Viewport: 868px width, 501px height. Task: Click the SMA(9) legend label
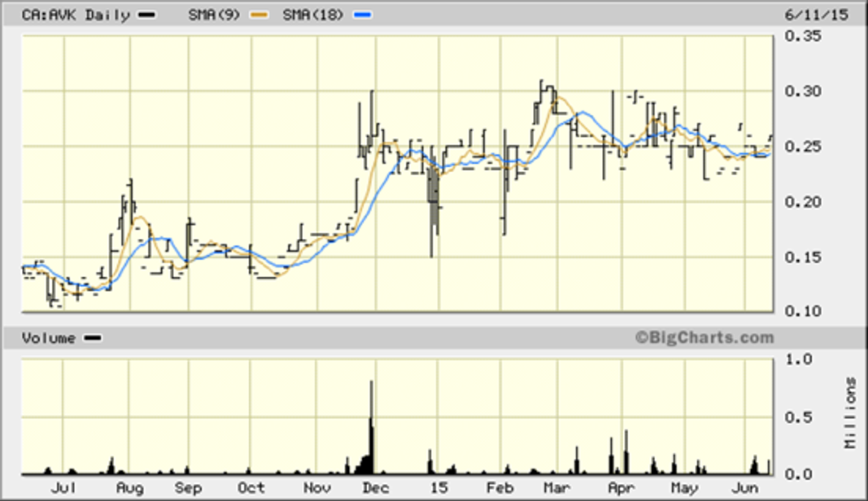coord(216,16)
